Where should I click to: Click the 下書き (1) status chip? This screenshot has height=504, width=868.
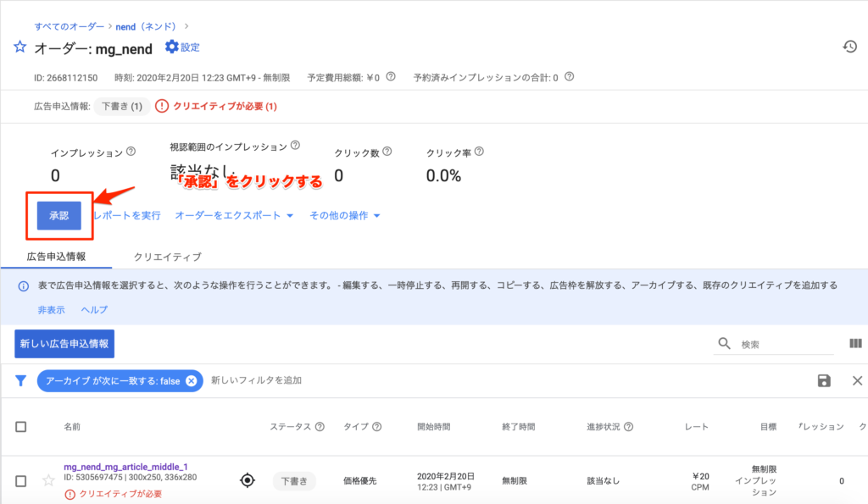tap(122, 106)
